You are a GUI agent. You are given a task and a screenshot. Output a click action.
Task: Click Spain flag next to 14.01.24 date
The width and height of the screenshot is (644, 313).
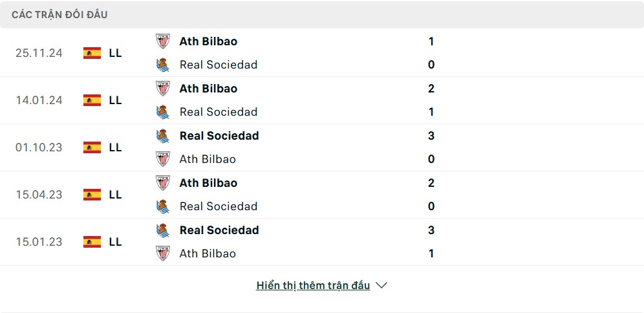92,100
